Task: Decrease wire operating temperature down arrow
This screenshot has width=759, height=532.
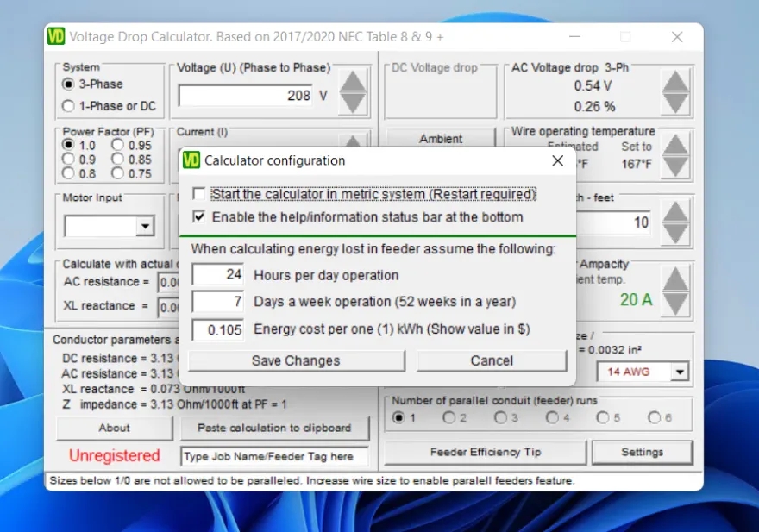Action: coord(675,167)
